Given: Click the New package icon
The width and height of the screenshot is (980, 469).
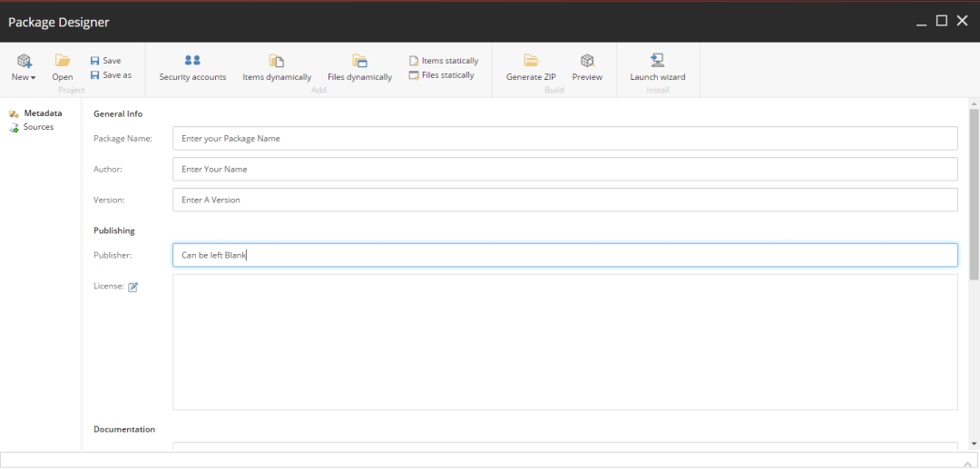Looking at the screenshot, I should (24, 62).
